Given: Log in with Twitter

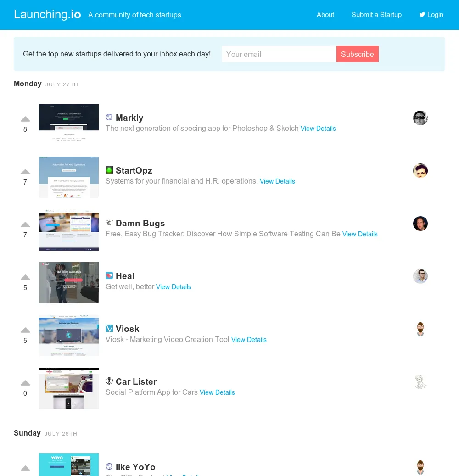Looking at the screenshot, I should tap(431, 15).
